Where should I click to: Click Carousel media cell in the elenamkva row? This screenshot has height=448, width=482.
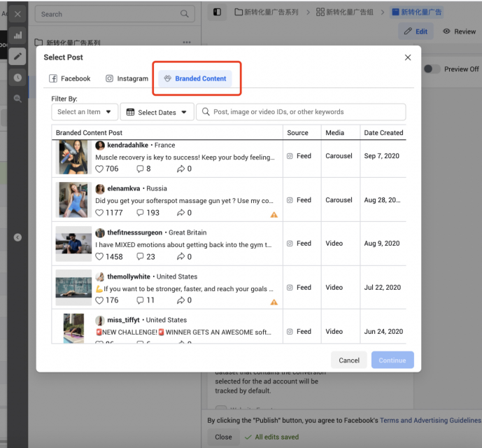click(339, 200)
